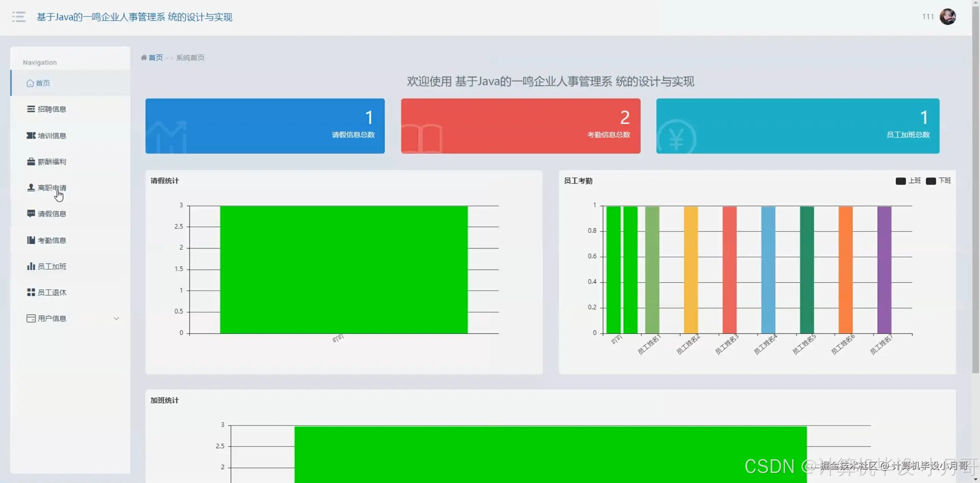Screen dimensions: 980x483
Task: Open 考勤信息 menu item
Action: 52,240
